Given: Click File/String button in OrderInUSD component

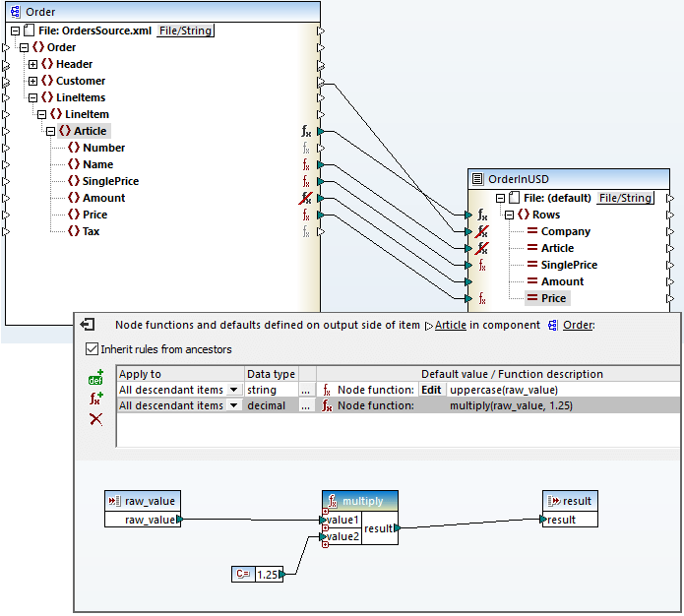Looking at the screenshot, I should click(626, 198).
